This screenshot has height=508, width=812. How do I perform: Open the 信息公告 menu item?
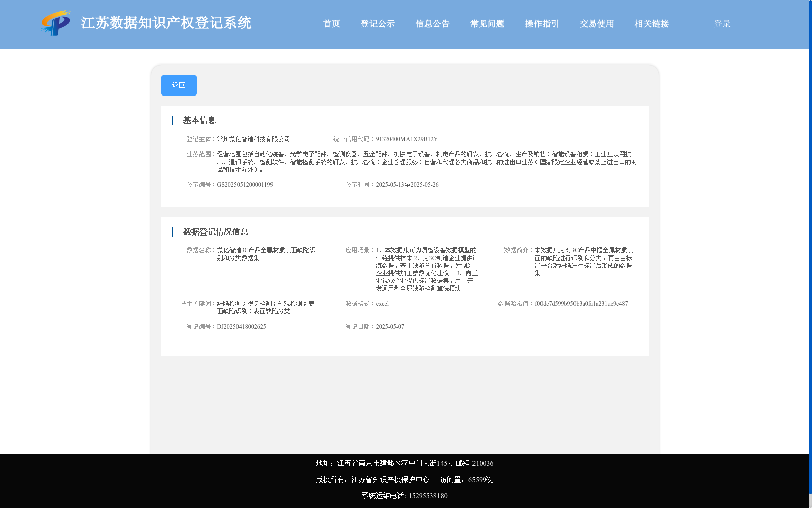tap(432, 24)
